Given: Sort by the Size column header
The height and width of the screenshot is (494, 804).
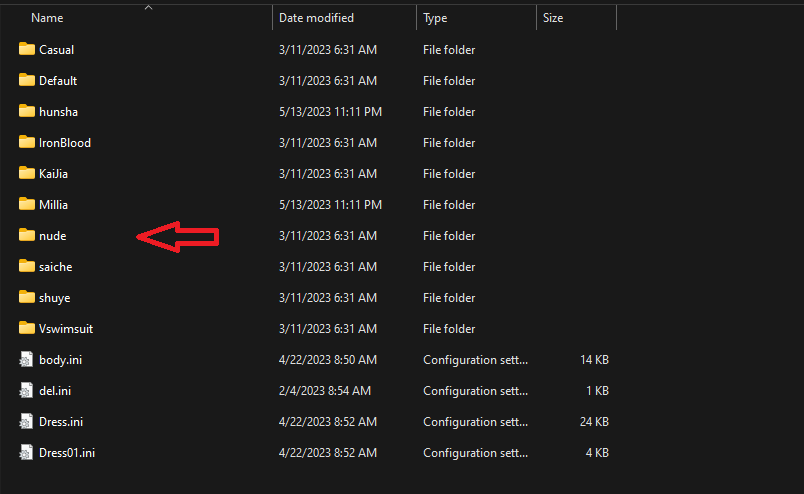Looking at the screenshot, I should pyautogui.click(x=553, y=18).
